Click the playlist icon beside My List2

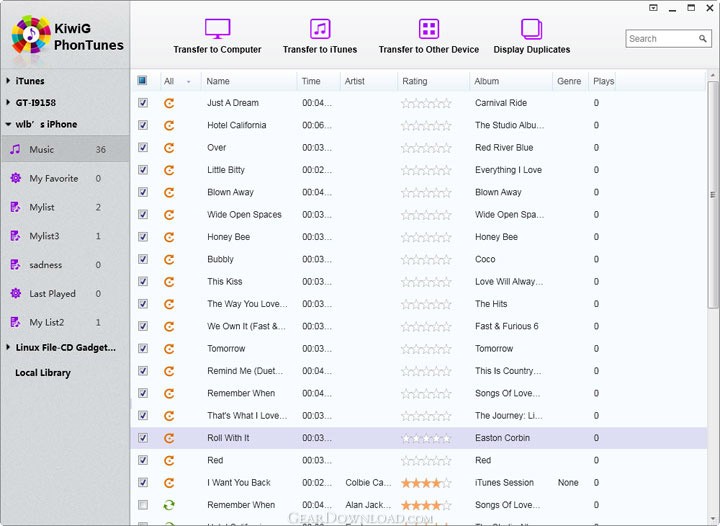(15, 322)
